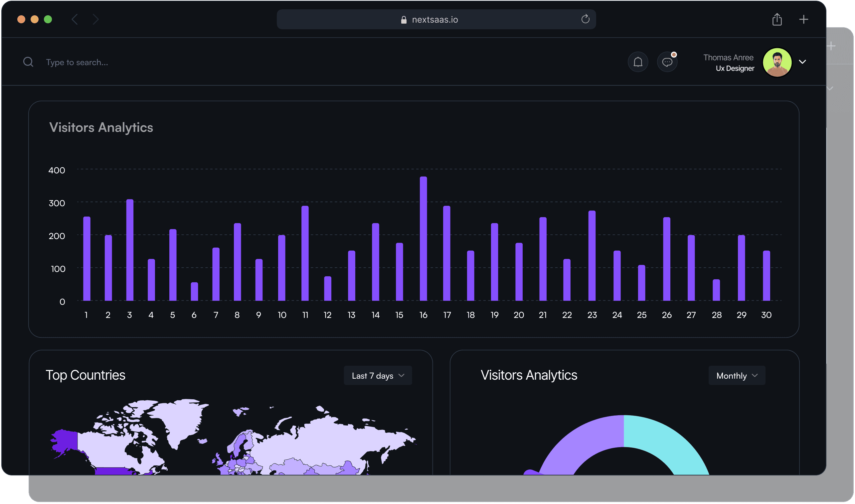Click the notification bell icon
855x504 pixels.
(638, 62)
